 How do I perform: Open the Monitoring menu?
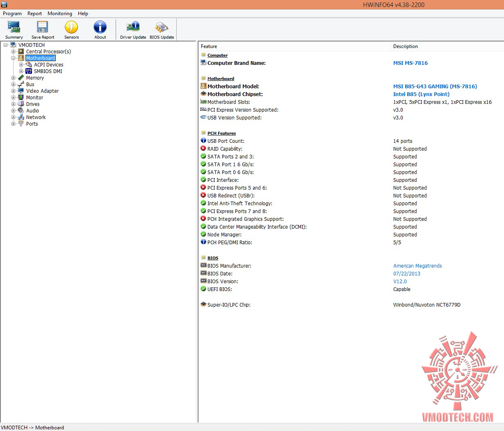60,14
